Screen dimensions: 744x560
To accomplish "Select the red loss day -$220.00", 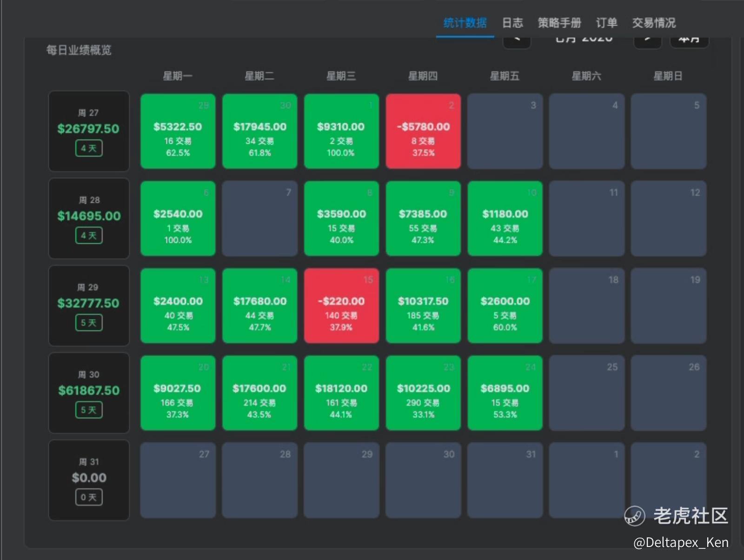I will pos(341,306).
